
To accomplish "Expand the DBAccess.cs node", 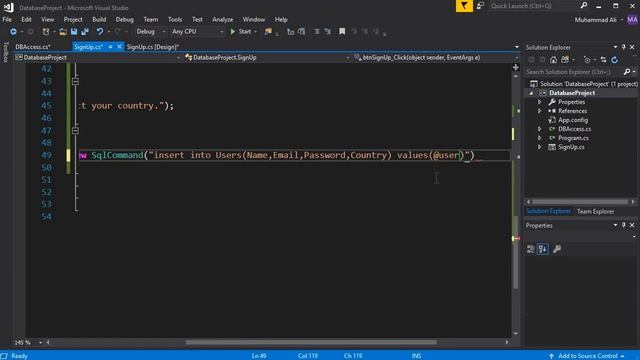I will pos(540,129).
